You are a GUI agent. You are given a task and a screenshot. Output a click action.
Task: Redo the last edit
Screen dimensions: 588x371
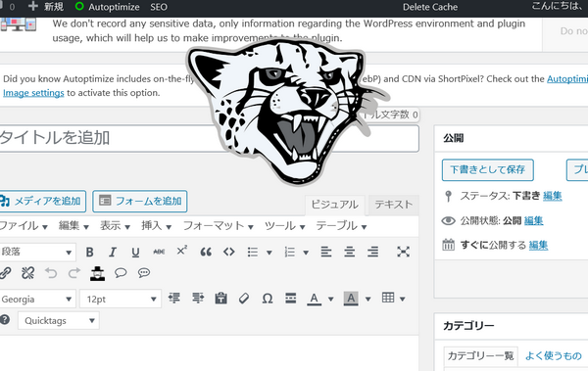[x=74, y=273]
